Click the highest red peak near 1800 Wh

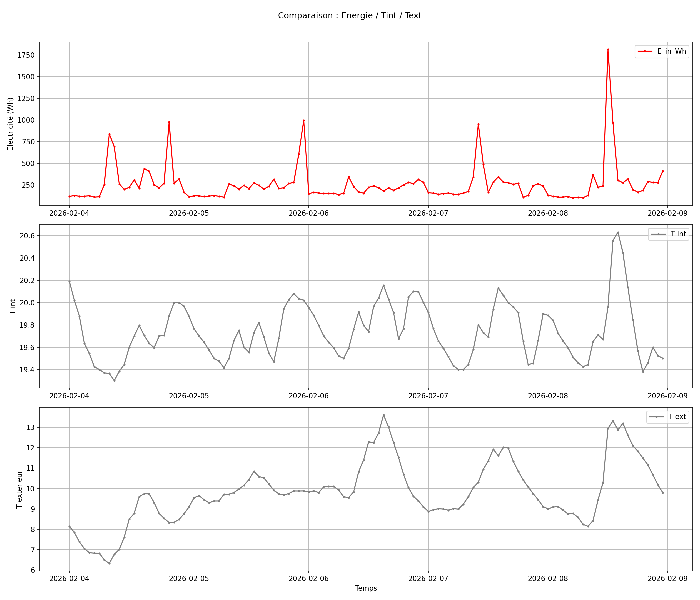point(608,50)
